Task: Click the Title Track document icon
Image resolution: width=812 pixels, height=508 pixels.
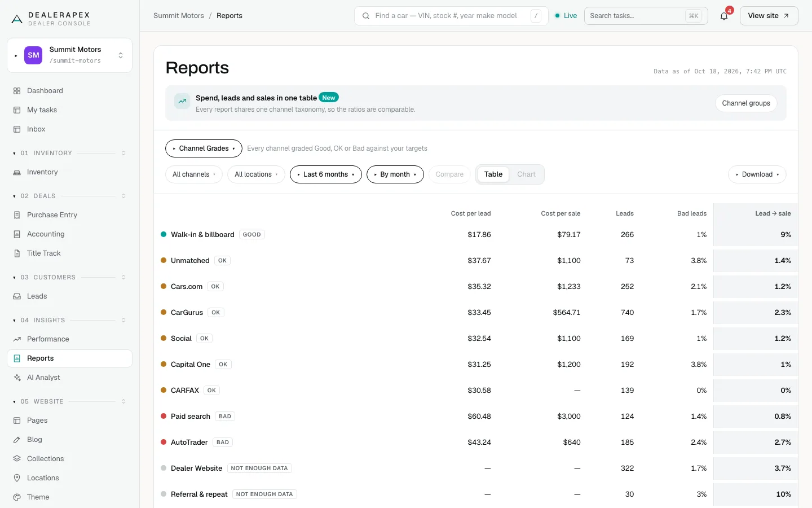Action: pos(17,253)
